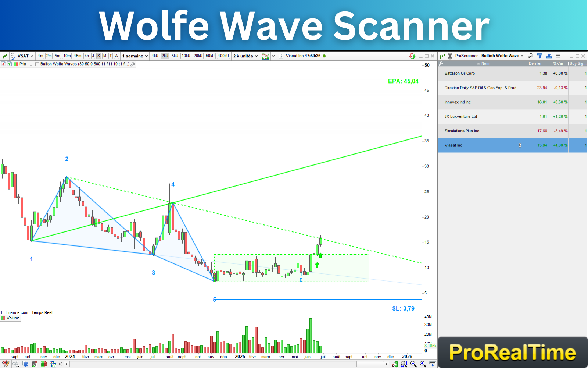Switch to the daily J timeframe
The image size is (588, 368).
pyautogui.click(x=93, y=56)
